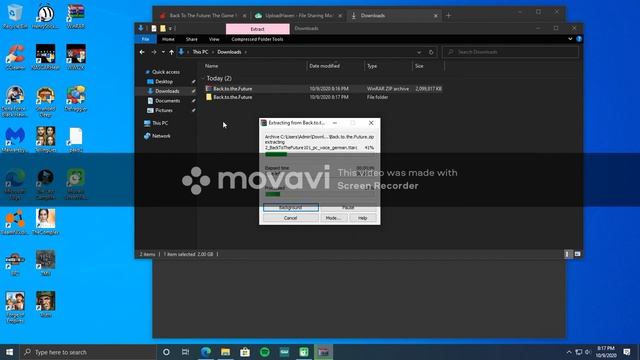This screenshot has height=360, width=640.
Task: Click the Search Downloads field
Action: coord(511,52)
